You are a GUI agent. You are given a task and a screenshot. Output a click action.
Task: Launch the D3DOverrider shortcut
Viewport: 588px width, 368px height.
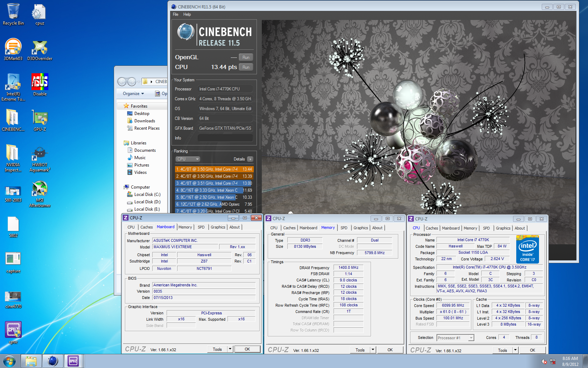point(40,49)
